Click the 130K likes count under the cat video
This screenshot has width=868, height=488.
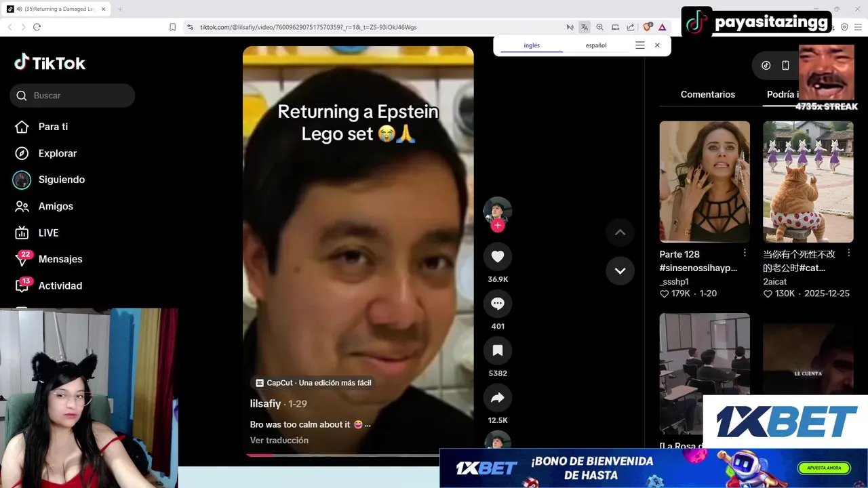pos(778,293)
